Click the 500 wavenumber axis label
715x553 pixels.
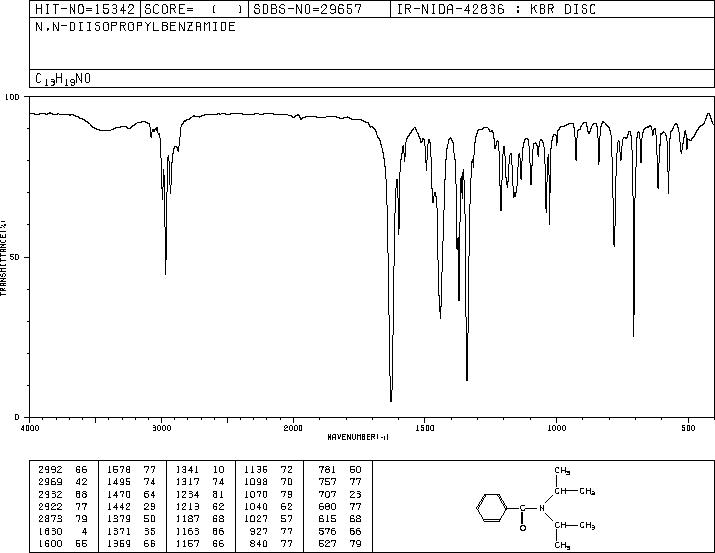click(689, 428)
